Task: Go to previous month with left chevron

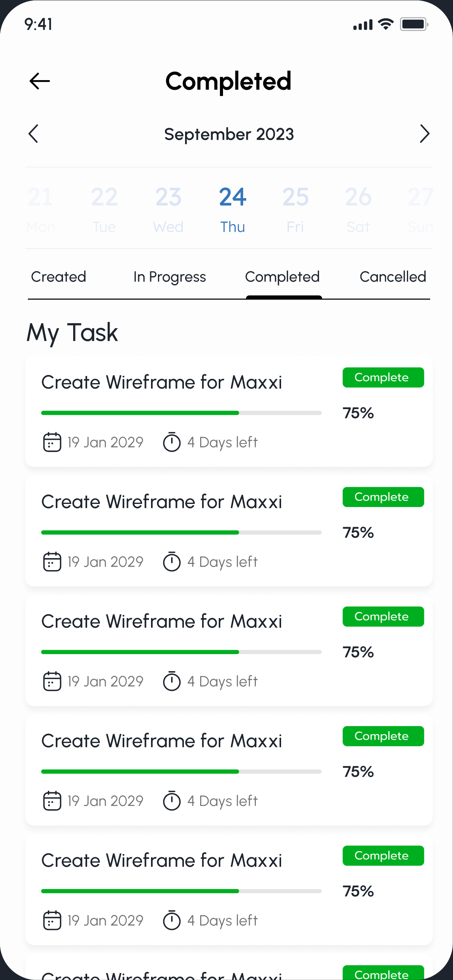Action: pos(34,134)
